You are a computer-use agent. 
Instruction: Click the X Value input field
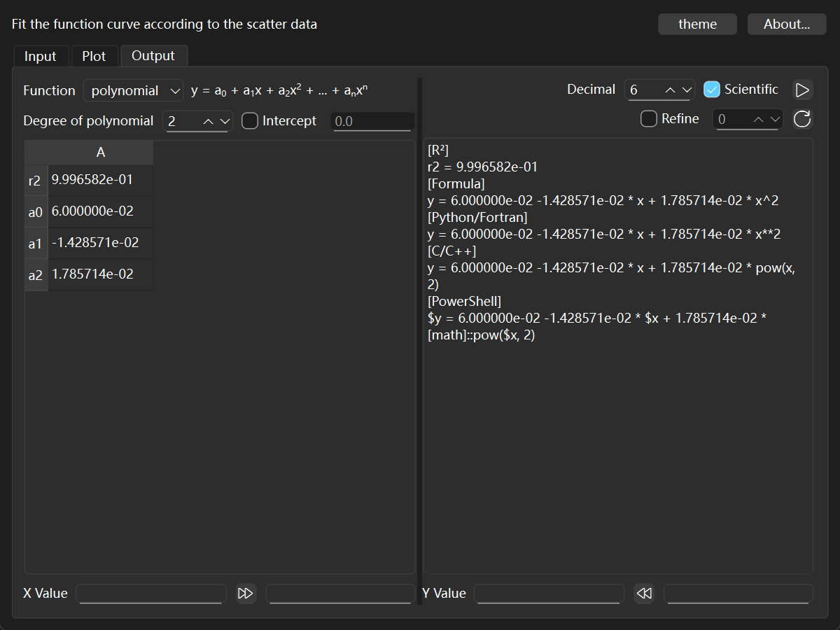pos(151,594)
